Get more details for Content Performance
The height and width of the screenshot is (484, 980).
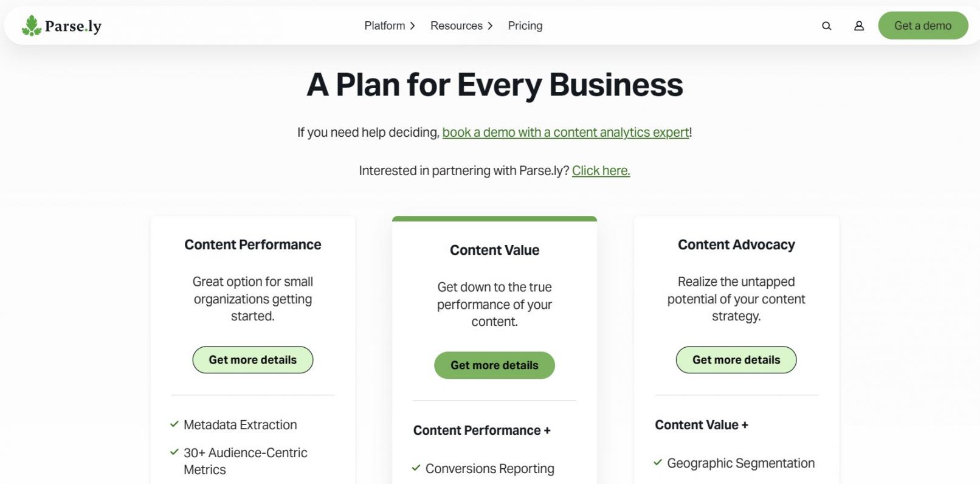(x=253, y=360)
